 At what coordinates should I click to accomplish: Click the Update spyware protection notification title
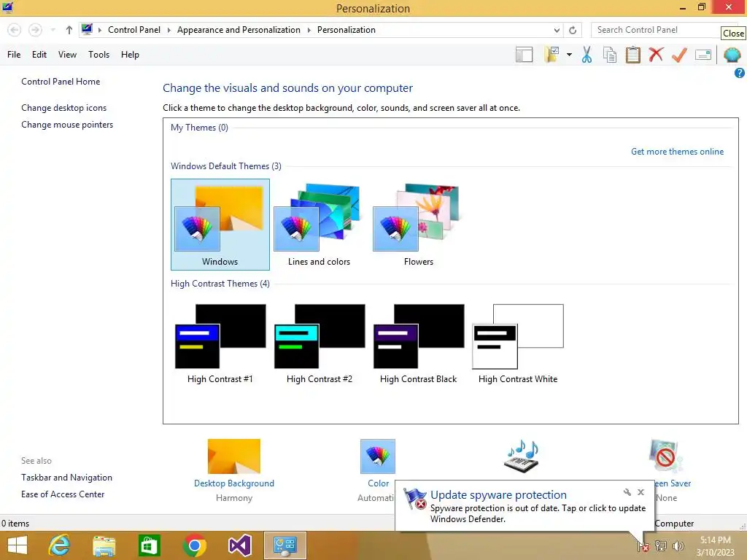[498, 495]
